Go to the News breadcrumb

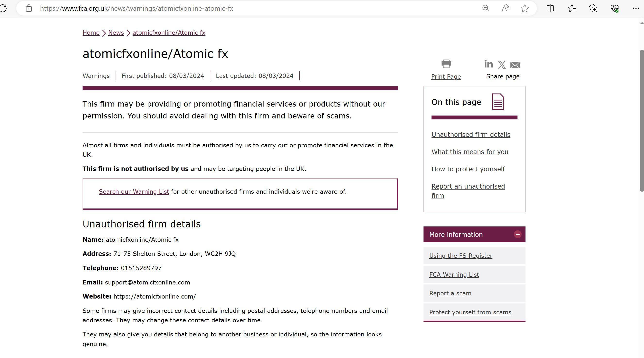tap(116, 33)
